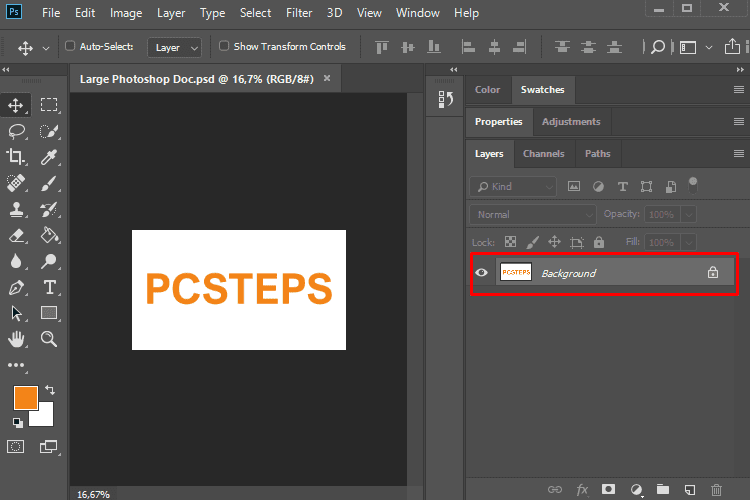The width and height of the screenshot is (750, 500).
Task: Select the Blur tool
Action: tap(16, 261)
